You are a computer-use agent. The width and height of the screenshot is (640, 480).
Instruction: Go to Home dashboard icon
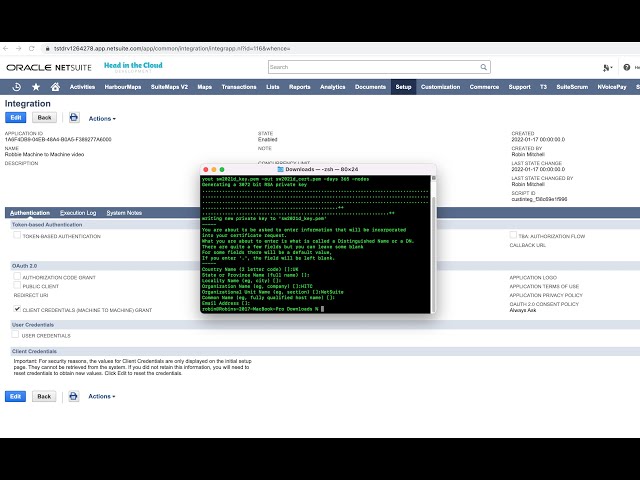click(55, 87)
